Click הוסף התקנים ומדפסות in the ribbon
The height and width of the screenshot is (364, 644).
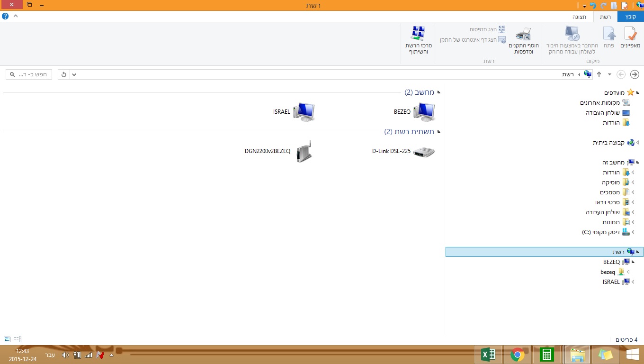pyautogui.click(x=524, y=41)
